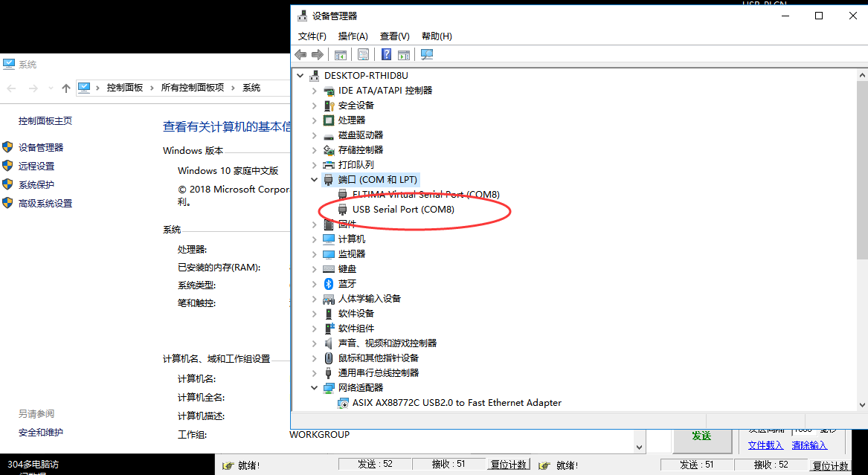The width and height of the screenshot is (868, 475).
Task: Open the 操作(A) menu
Action: [x=353, y=36]
